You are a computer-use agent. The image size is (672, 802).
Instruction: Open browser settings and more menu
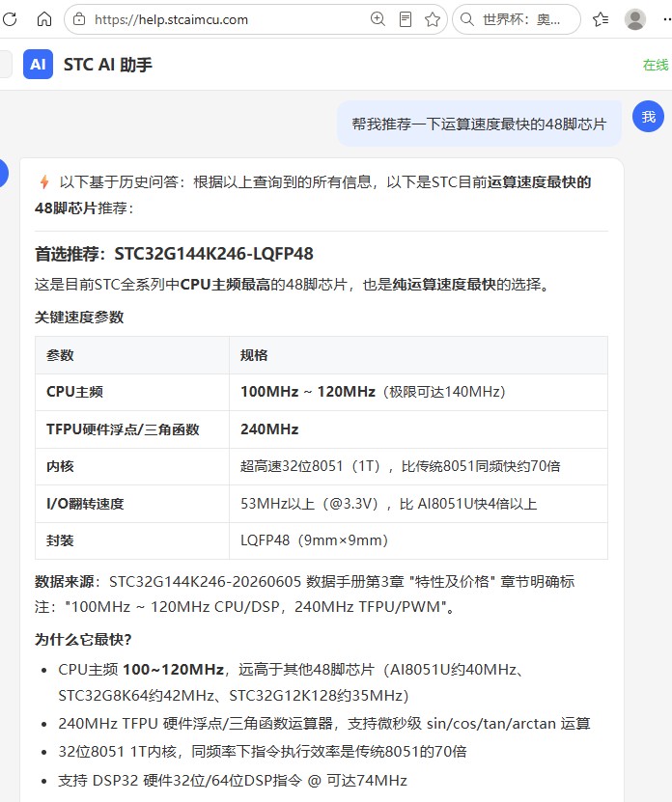[667, 19]
